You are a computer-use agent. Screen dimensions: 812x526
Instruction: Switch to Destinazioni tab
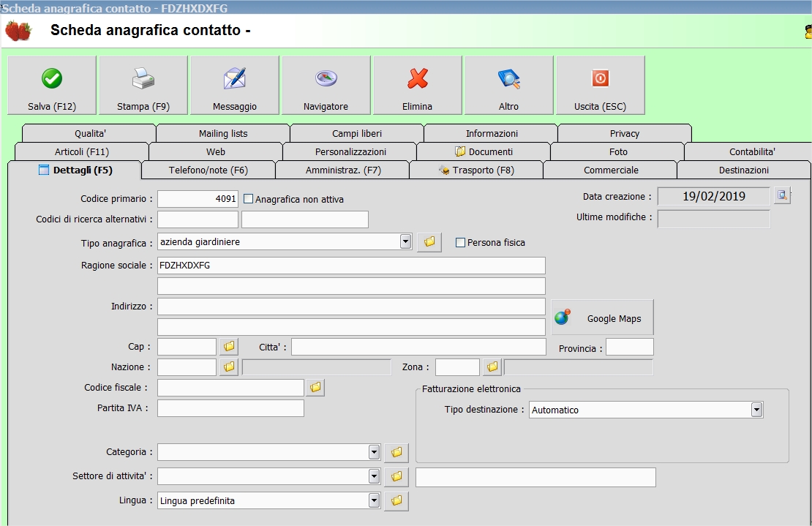point(744,170)
